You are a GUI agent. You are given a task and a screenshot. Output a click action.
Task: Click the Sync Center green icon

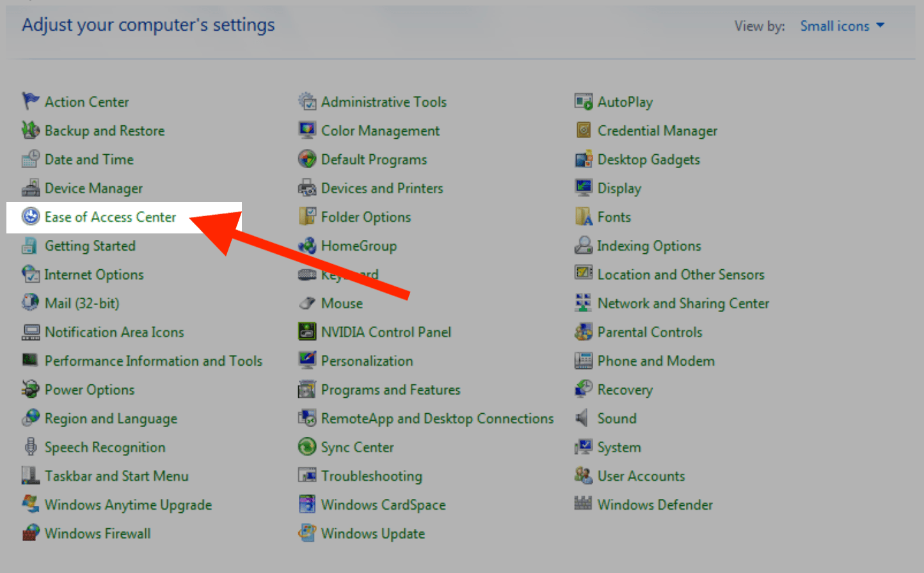coord(307,446)
